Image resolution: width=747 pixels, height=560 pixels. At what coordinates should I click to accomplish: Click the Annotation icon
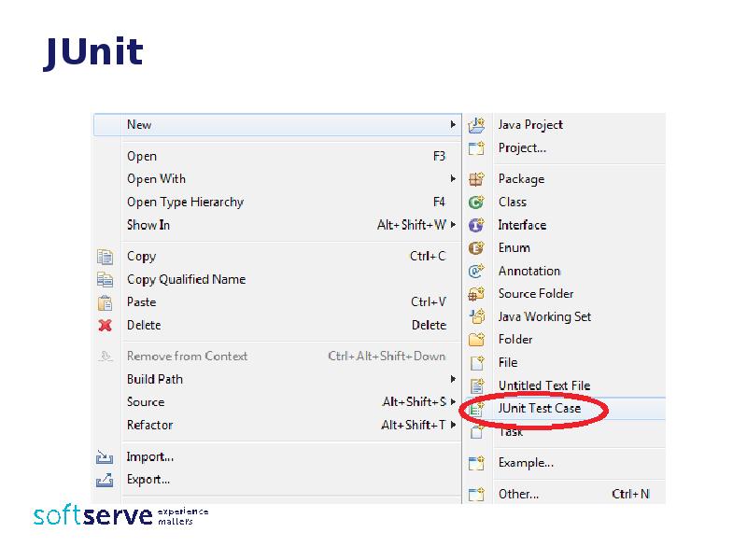pyautogui.click(x=476, y=271)
